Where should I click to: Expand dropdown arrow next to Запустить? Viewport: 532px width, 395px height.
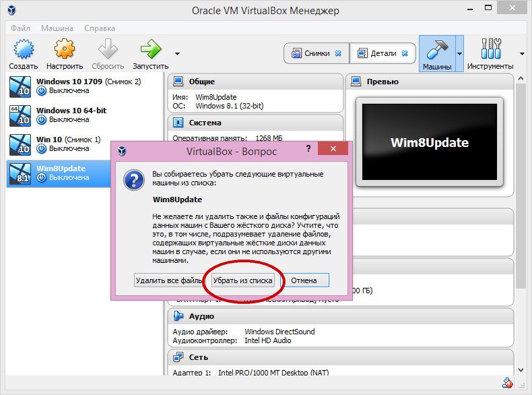pos(177,53)
